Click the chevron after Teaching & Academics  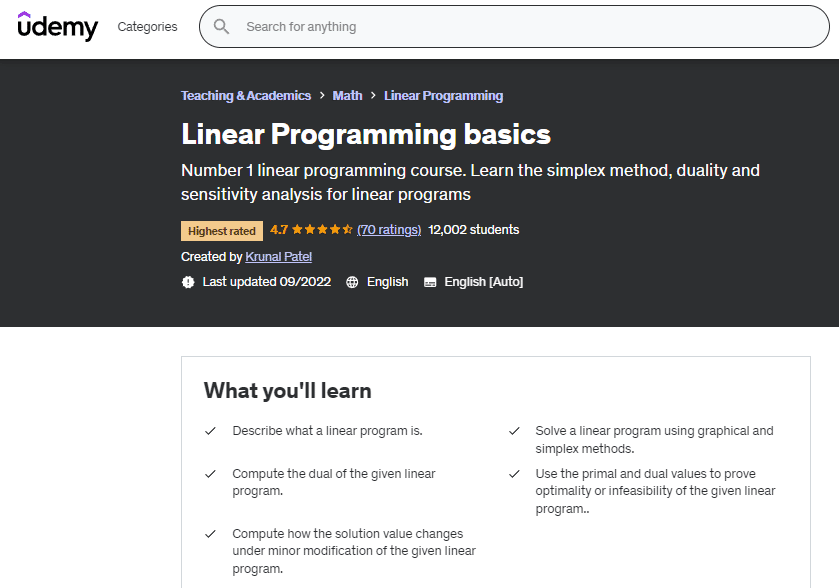tap(322, 96)
